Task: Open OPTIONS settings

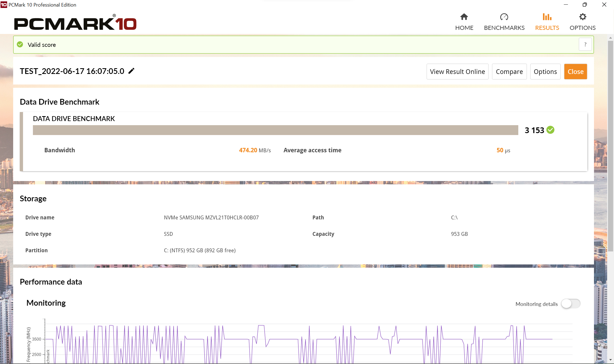Action: (x=582, y=21)
